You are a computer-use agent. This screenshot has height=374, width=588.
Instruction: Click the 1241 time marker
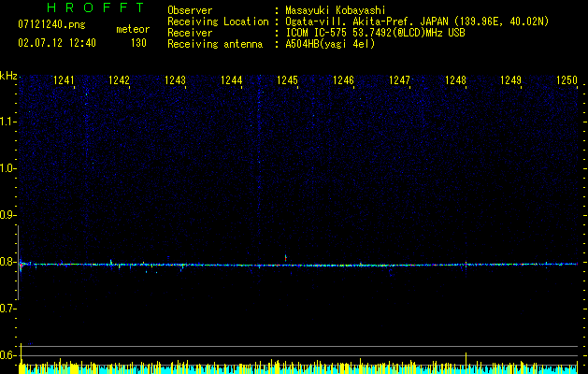coord(64,80)
